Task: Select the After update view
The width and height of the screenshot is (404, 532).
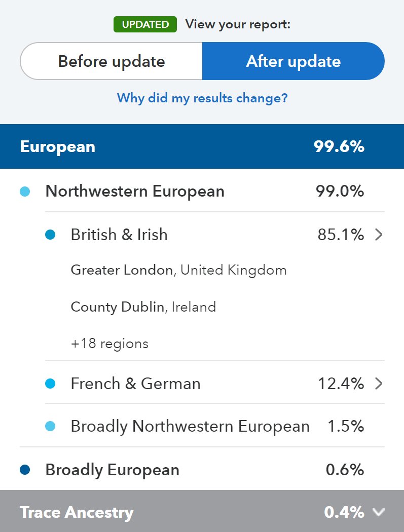Action: click(293, 61)
